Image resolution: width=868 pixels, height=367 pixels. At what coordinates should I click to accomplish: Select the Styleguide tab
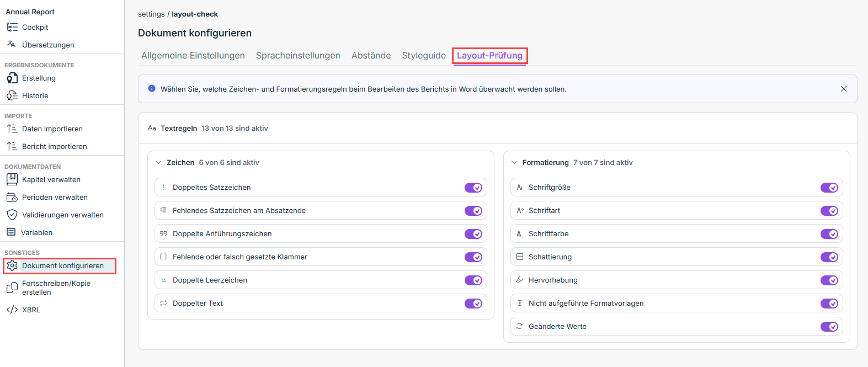point(424,55)
